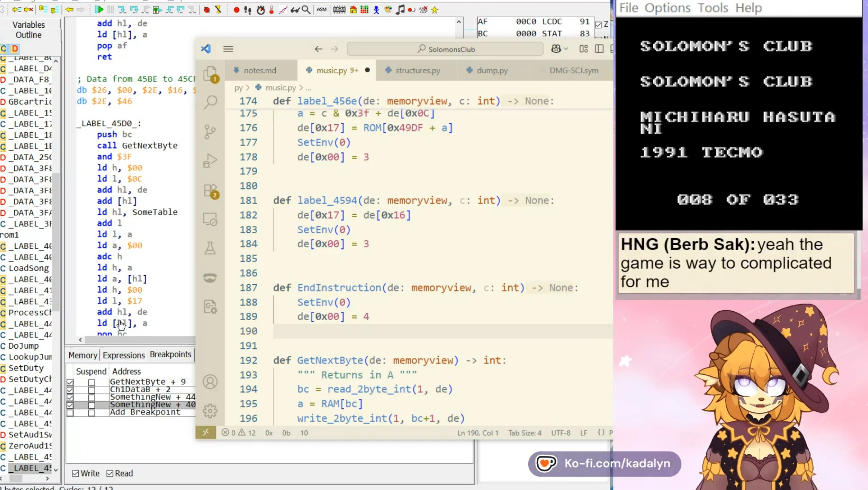This screenshot has height=490, width=868.
Task: Open the emulator Tools menu
Action: 713,8
